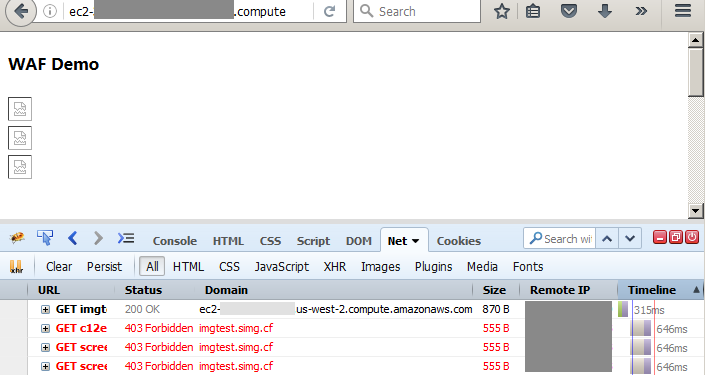705x375 pixels.
Task: Filter Net requests by XHR
Action: coord(335,267)
